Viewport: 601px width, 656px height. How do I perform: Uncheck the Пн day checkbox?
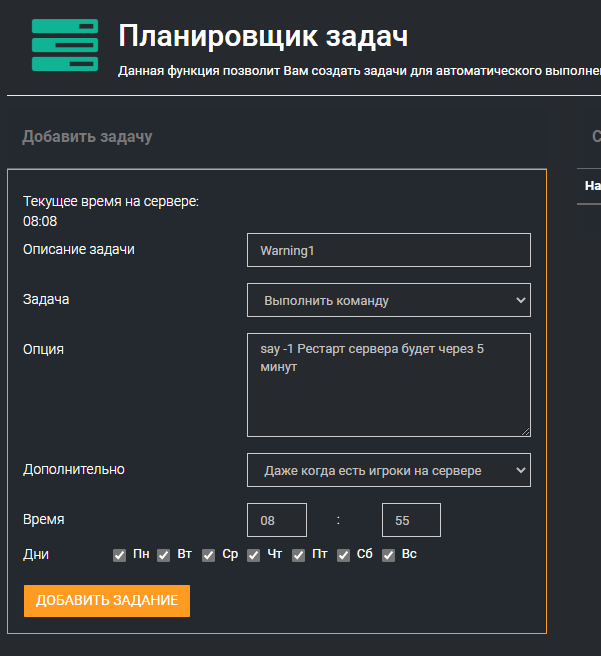pyautogui.click(x=120, y=555)
